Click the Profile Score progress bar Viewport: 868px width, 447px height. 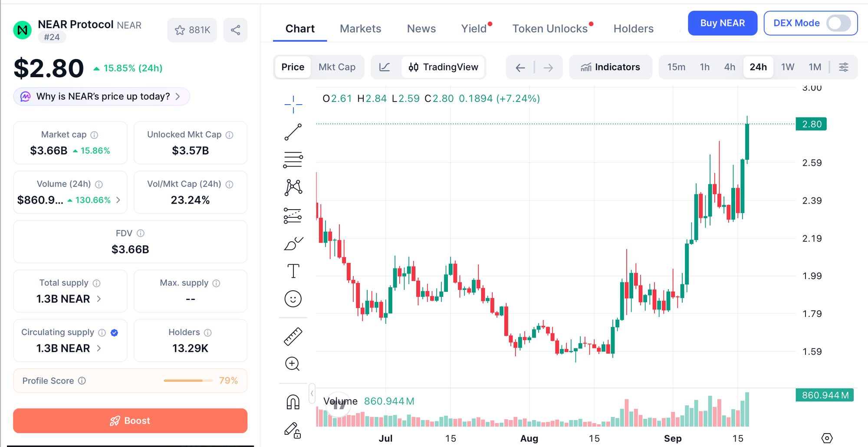point(188,381)
